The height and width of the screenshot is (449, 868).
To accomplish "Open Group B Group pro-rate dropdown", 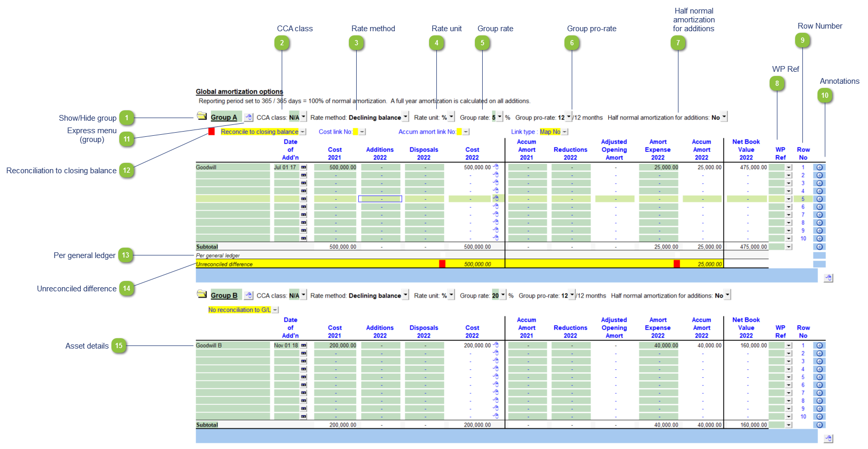I will pyautogui.click(x=572, y=295).
